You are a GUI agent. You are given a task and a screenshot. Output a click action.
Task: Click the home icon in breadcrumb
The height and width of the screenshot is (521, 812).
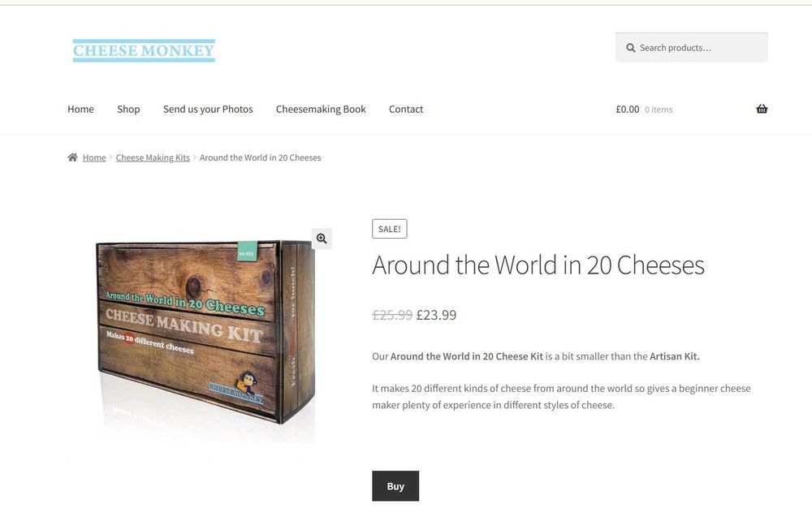coord(72,157)
